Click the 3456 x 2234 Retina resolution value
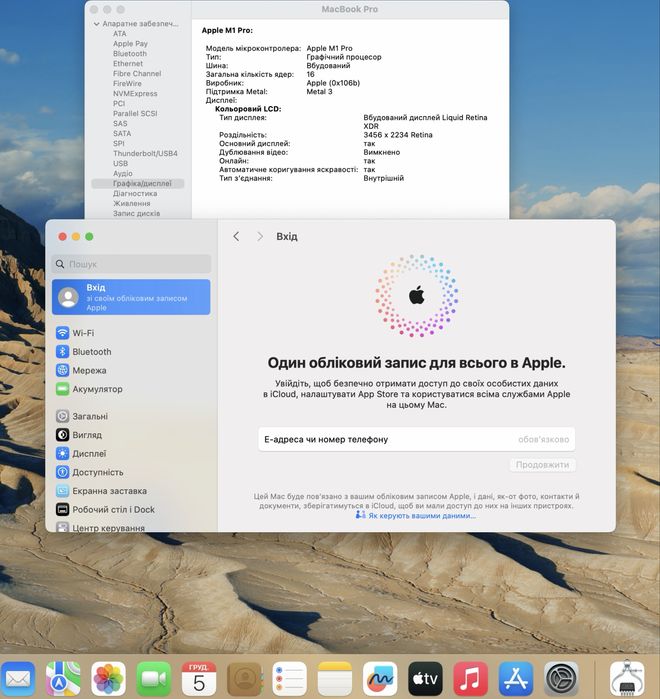Viewport: 660px width, 699px height. pos(398,135)
